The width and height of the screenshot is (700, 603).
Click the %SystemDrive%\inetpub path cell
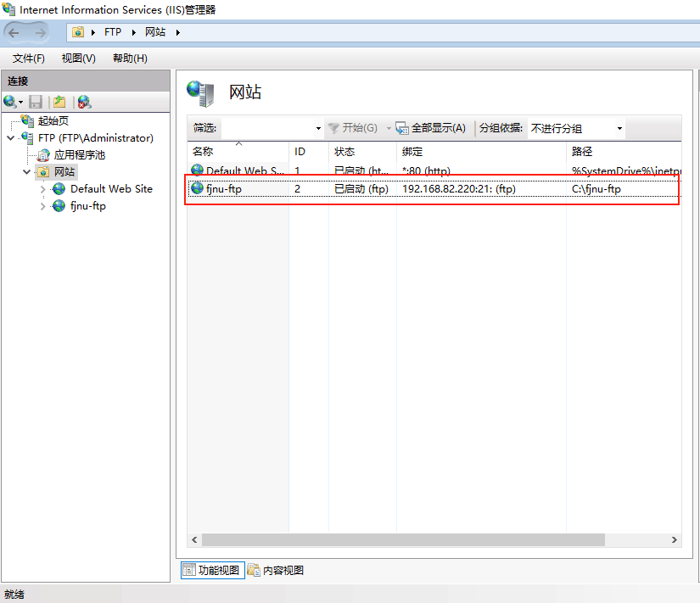(626, 170)
